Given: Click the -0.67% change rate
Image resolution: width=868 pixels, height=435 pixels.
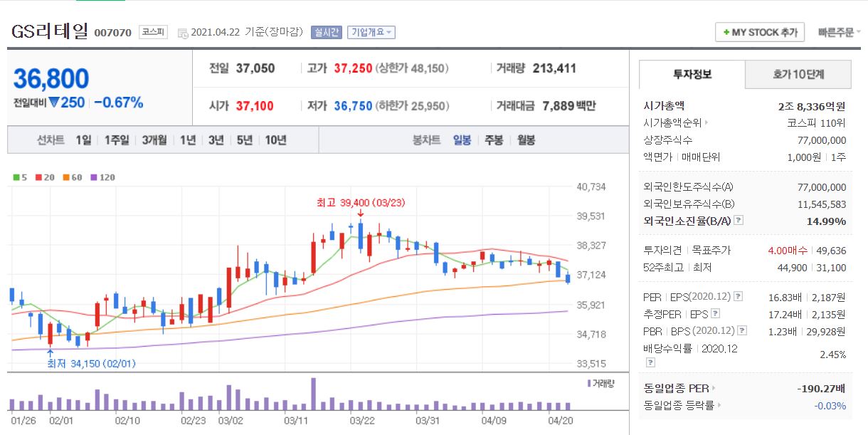Looking at the screenshot, I should click(119, 103).
